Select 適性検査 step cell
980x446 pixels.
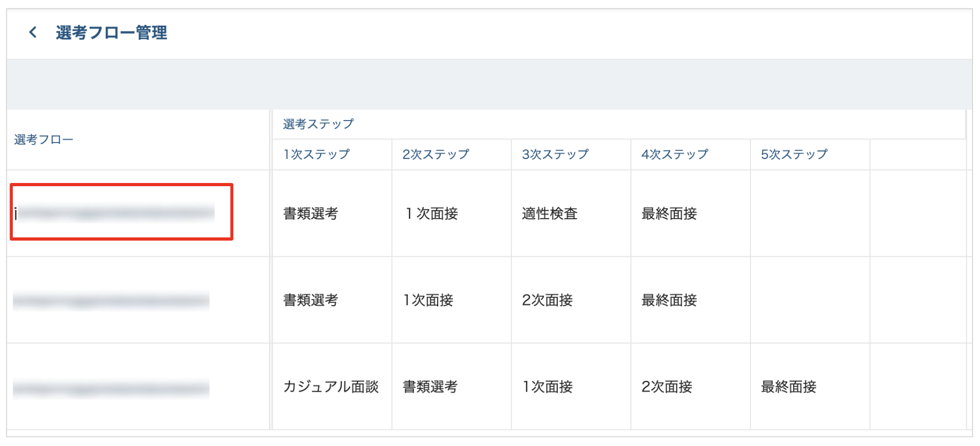(550, 214)
